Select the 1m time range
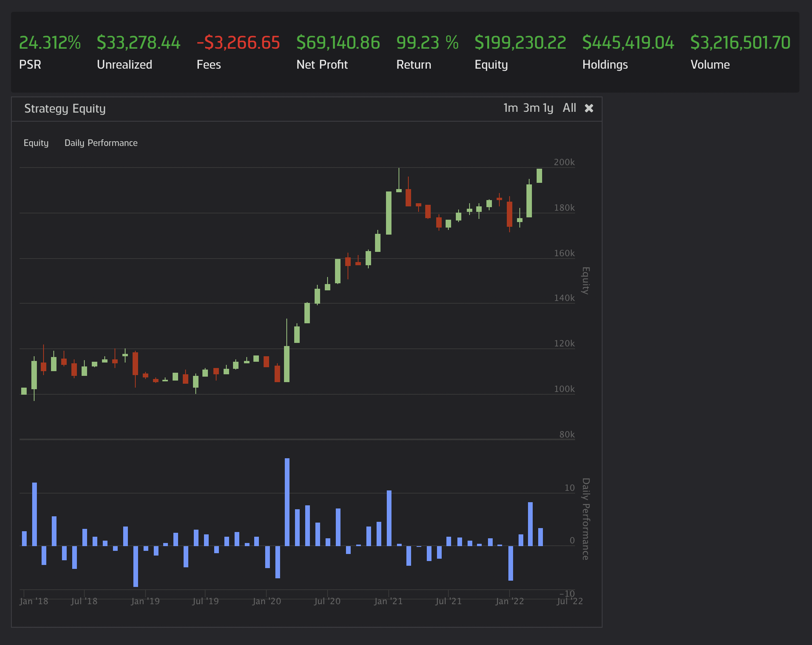Viewport: 812px width, 645px height. click(x=510, y=108)
